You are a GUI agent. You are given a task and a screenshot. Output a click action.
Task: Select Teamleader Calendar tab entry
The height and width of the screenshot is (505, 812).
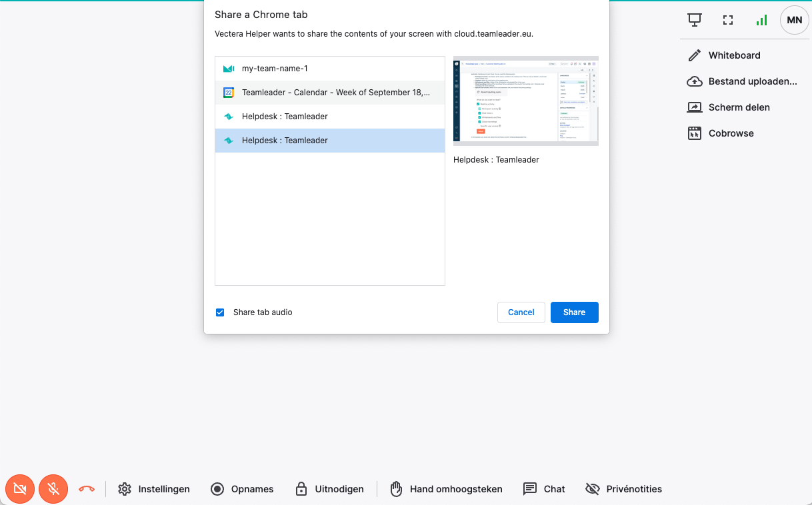click(330, 93)
